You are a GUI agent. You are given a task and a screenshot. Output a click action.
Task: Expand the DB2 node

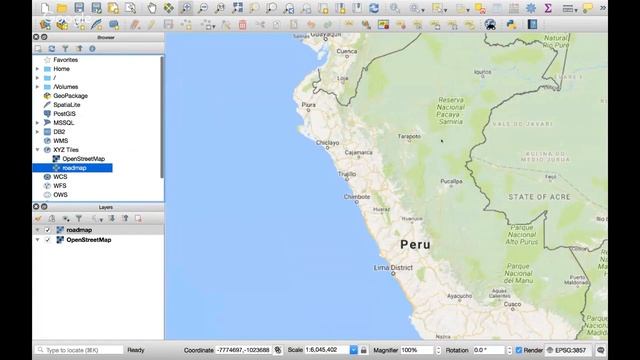pyautogui.click(x=38, y=132)
